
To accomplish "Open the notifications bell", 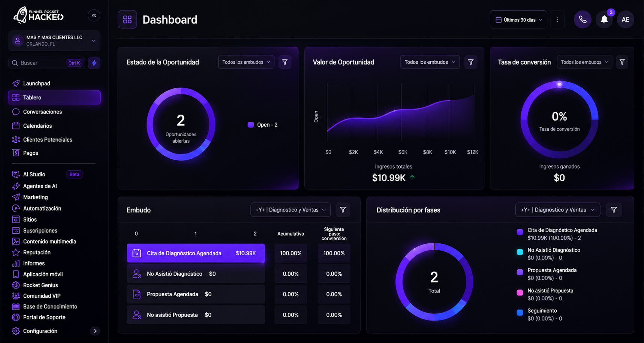I will pos(604,19).
